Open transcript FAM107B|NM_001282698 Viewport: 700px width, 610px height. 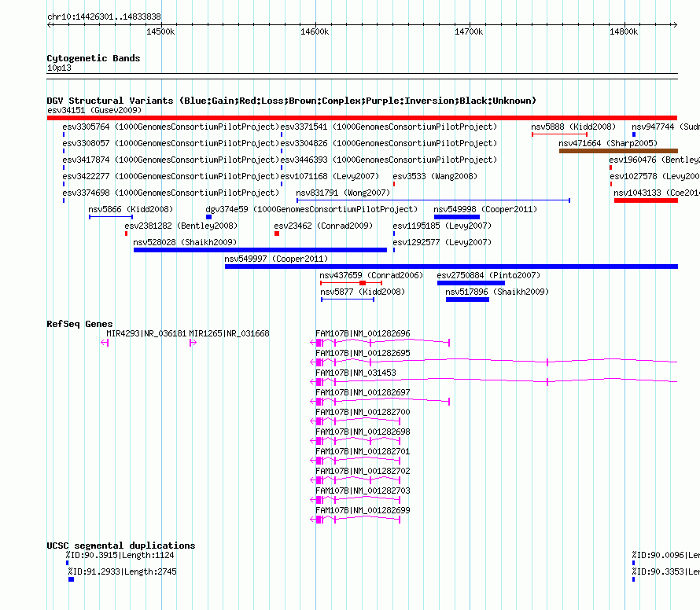click(363, 432)
